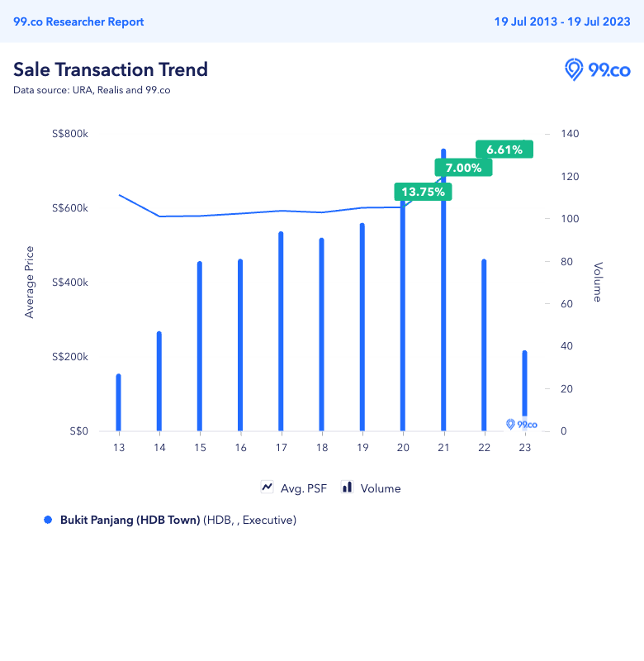Click the S$400k axis label

coord(70,282)
